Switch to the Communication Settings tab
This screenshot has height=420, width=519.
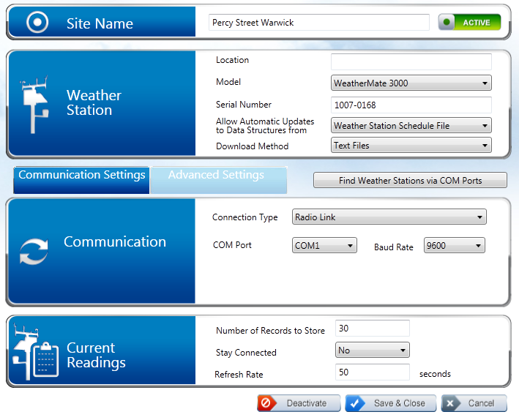81,176
